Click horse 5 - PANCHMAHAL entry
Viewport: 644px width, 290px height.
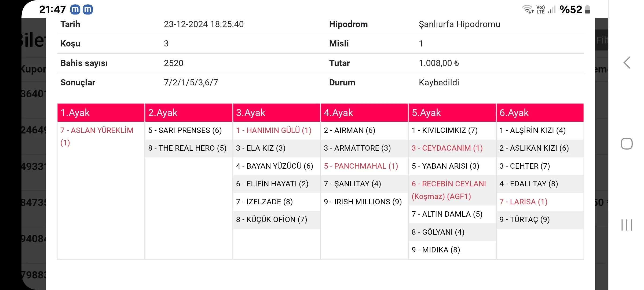(x=361, y=166)
